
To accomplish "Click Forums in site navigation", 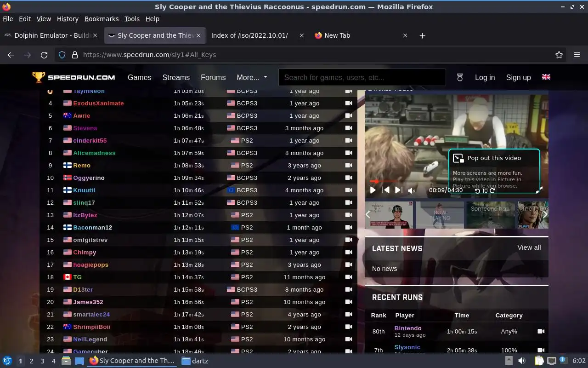I will [213, 77].
